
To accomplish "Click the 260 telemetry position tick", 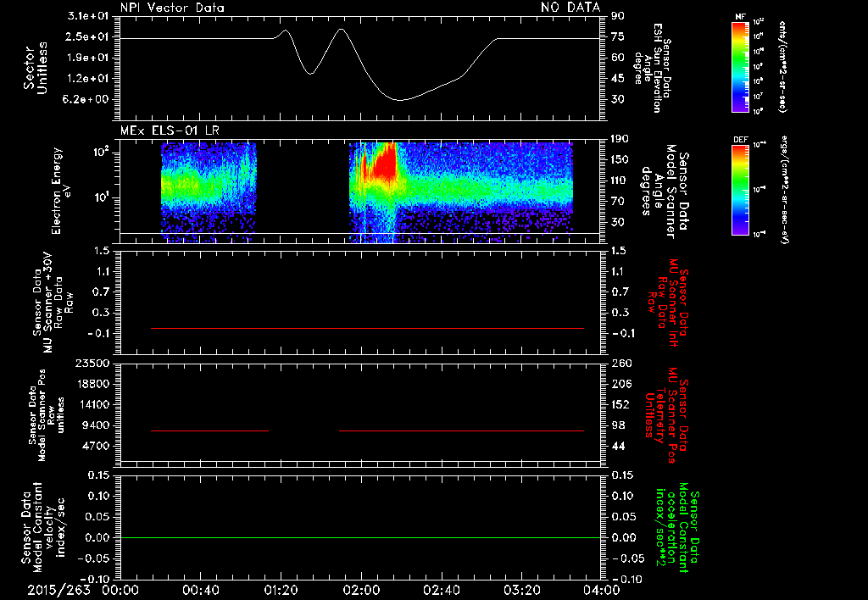I will (620, 363).
